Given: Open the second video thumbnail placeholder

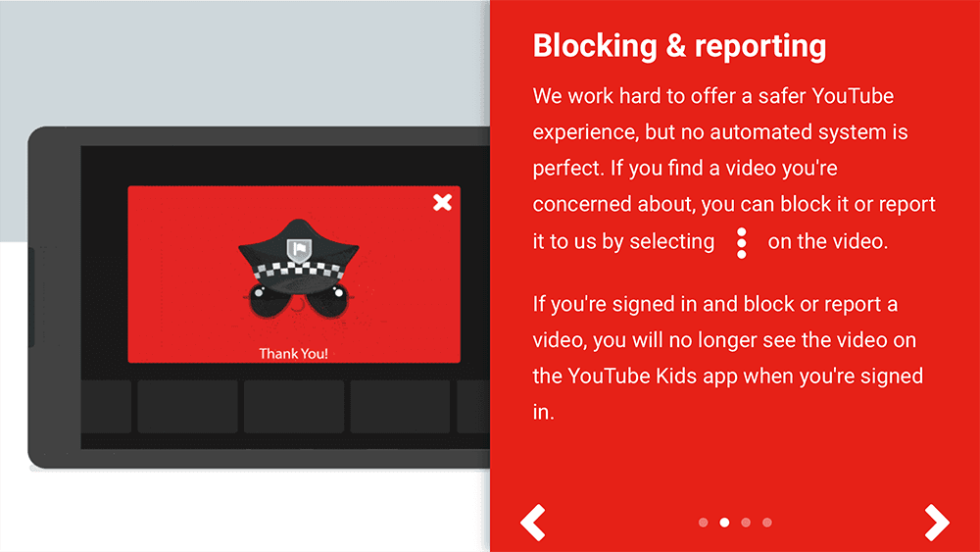Looking at the screenshot, I should click(187, 406).
